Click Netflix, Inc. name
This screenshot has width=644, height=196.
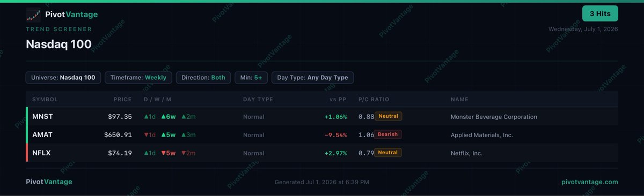tap(466, 153)
